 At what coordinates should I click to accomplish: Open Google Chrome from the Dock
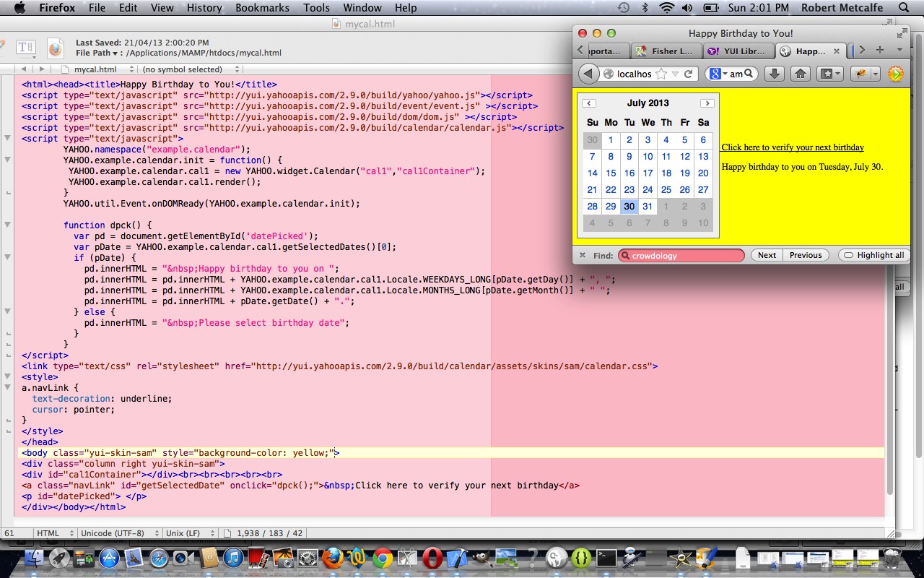(383, 558)
